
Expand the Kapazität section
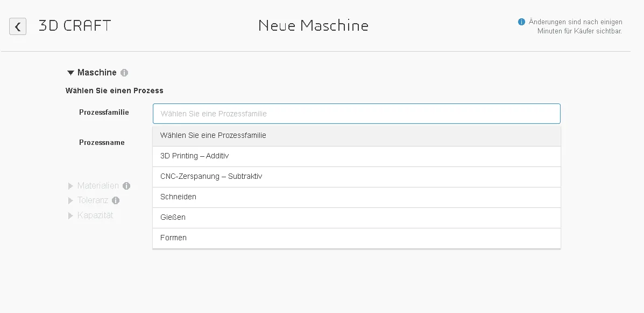pos(70,215)
